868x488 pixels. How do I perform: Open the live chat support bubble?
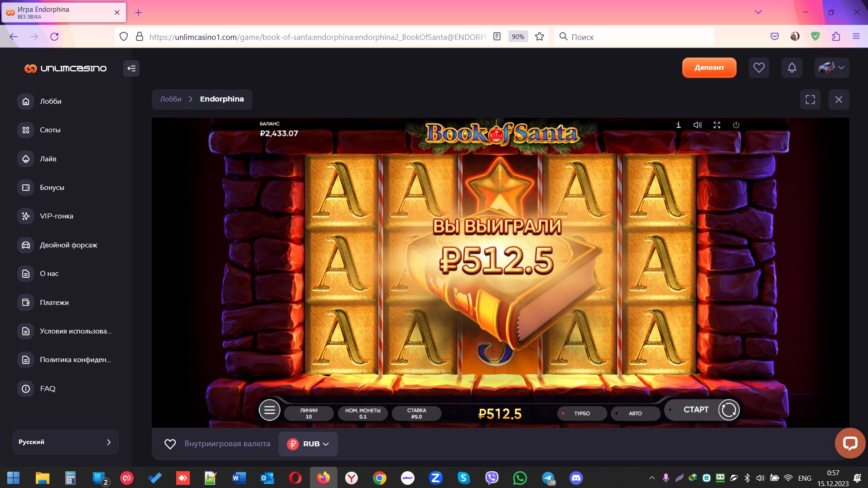pyautogui.click(x=850, y=443)
